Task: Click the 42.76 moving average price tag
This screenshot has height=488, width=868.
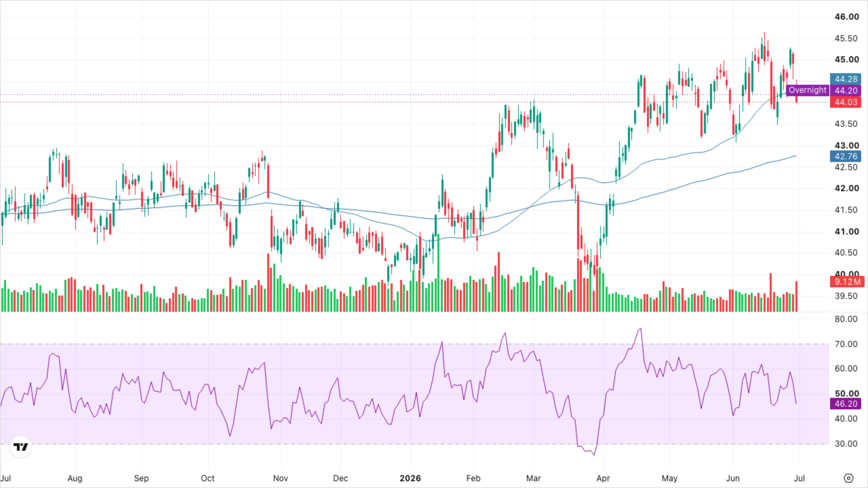Action: 846,156
